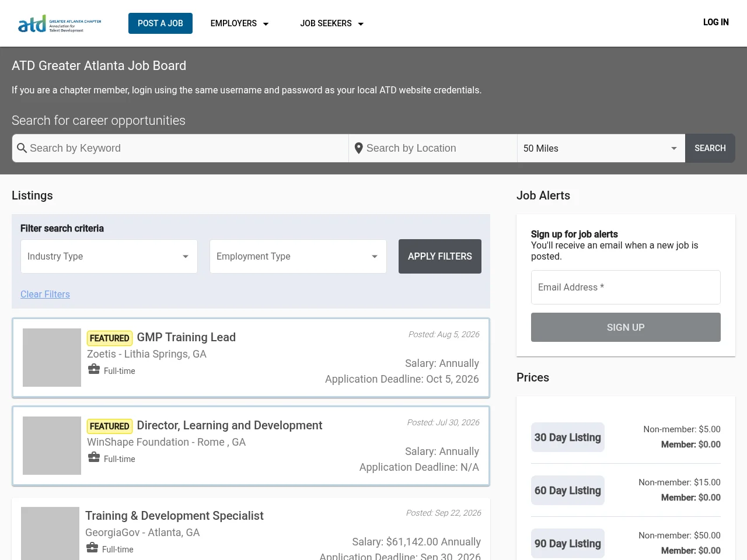Click 'Non-member: $15.00' price text
Image resolution: width=747 pixels, height=560 pixels.
(679, 482)
